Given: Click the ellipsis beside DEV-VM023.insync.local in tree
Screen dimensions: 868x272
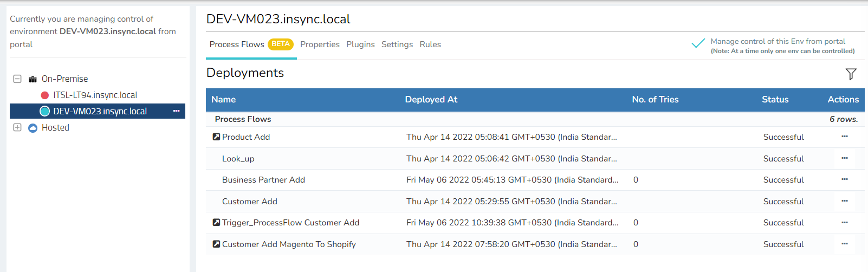Looking at the screenshot, I should 176,111.
